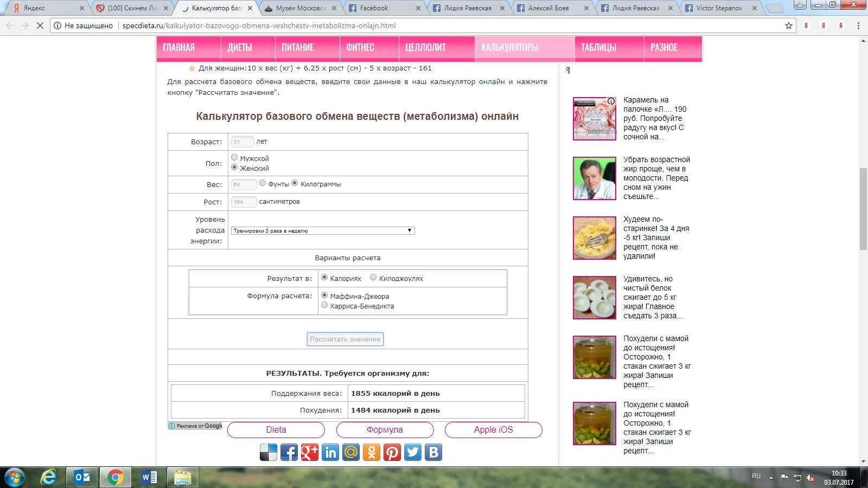The width and height of the screenshot is (868, 488).
Task: Show hidden system tray icons
Action: (x=771, y=477)
